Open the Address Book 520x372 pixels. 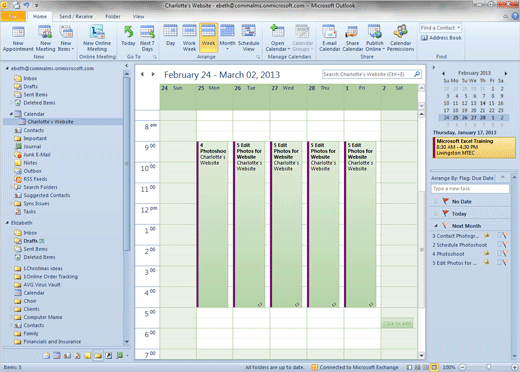click(441, 38)
